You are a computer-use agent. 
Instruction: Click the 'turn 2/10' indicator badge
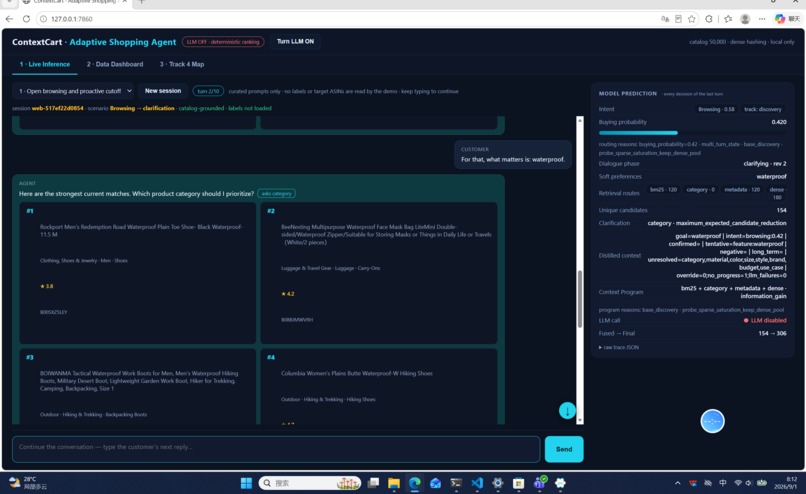[x=208, y=91]
